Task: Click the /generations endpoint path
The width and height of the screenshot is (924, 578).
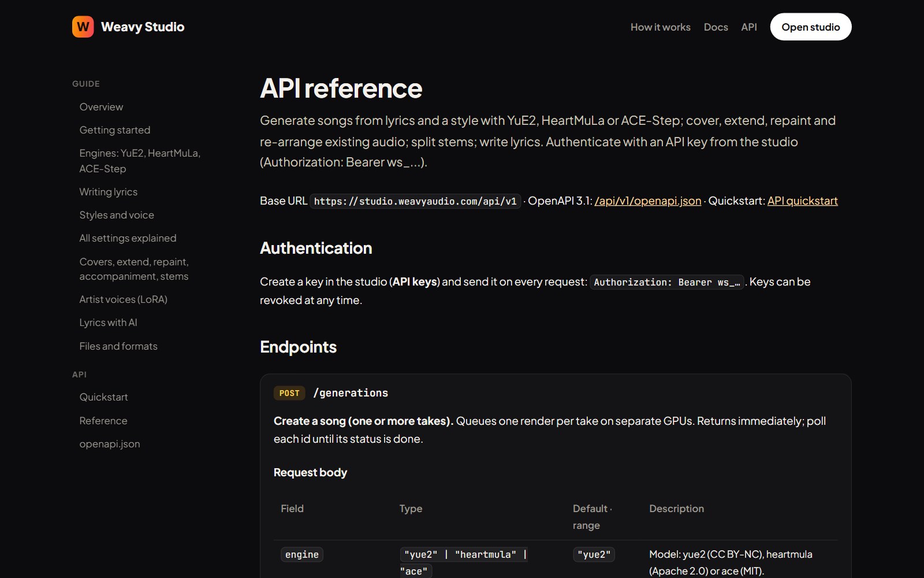Action: pyautogui.click(x=351, y=393)
